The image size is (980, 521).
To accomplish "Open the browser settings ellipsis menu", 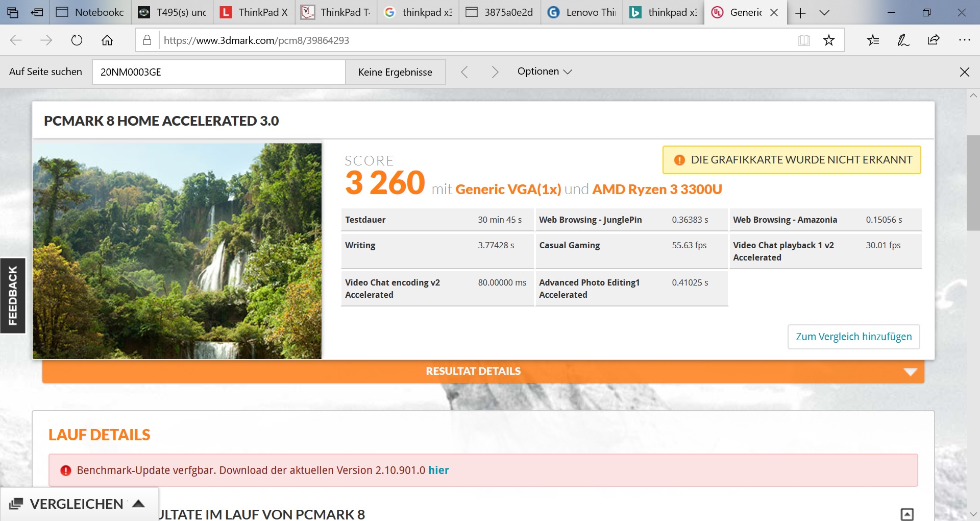I will 964,40.
